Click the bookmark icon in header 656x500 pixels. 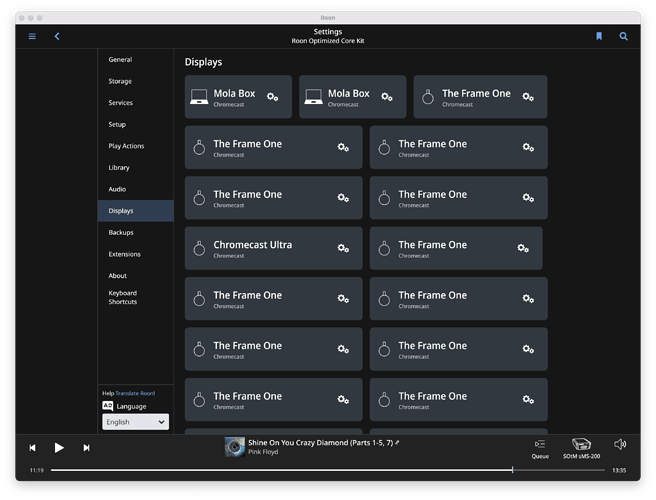[x=599, y=36]
